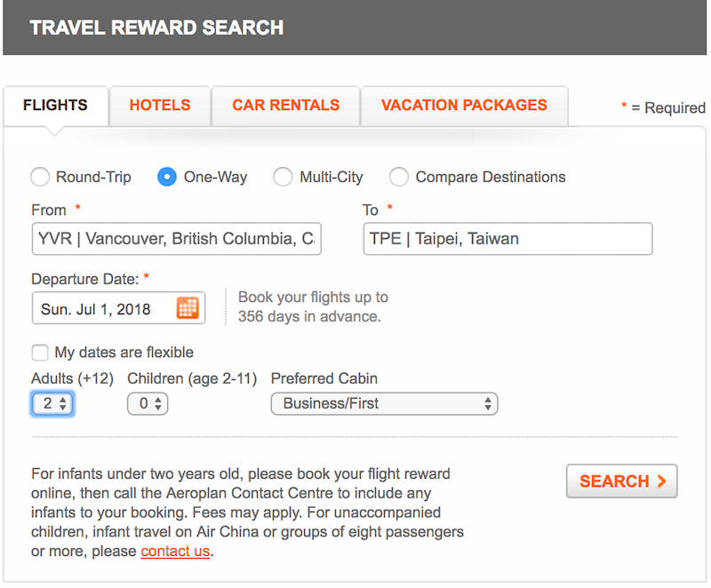711x588 pixels.
Task: Choose the Multi-City radio option
Action: click(283, 177)
